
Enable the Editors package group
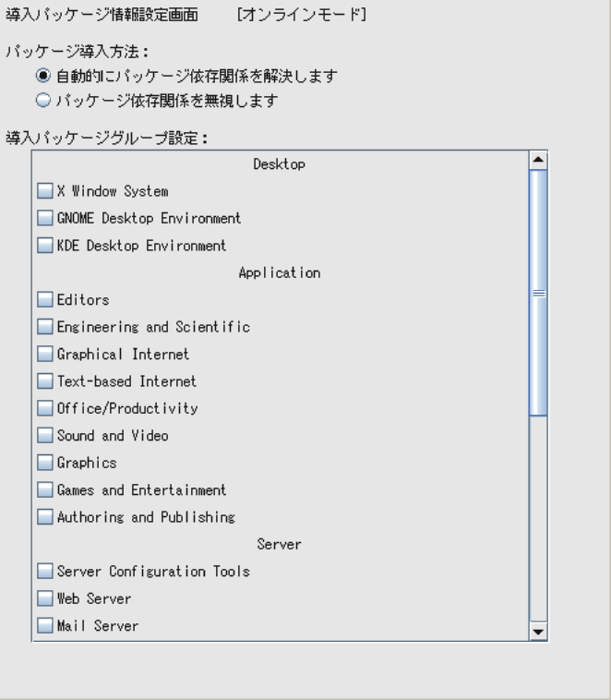click(45, 300)
